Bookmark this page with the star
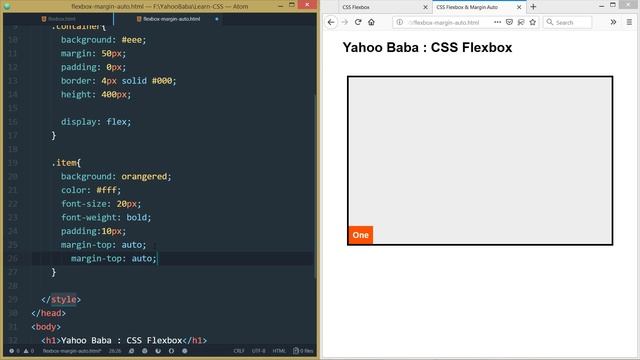Screen dimensions: 640x360 coord(533,22)
